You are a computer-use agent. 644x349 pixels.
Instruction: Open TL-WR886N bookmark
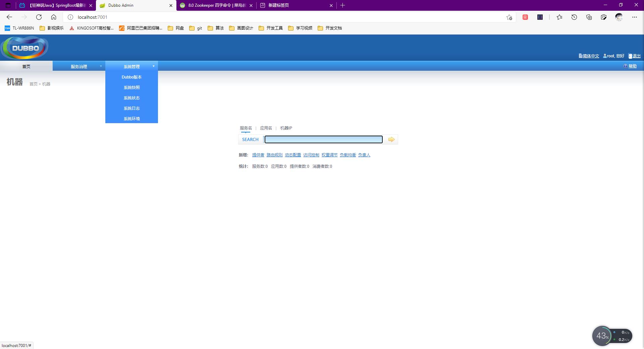coord(19,28)
